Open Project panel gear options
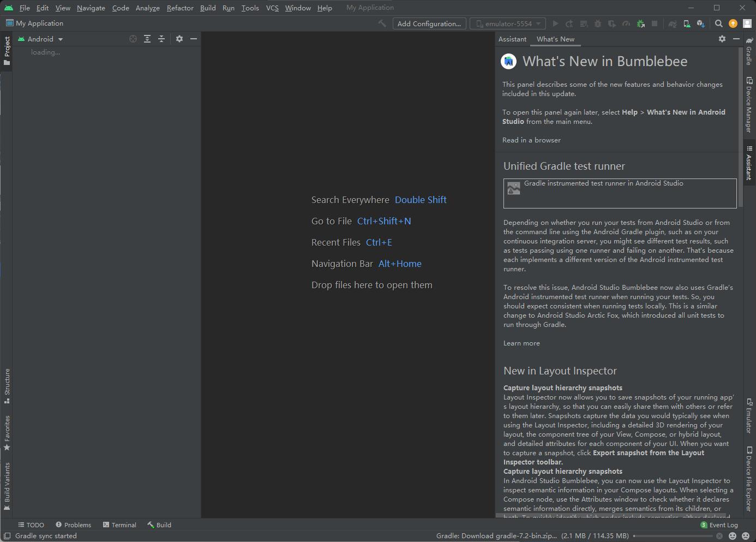This screenshot has width=756, height=542. [x=179, y=39]
